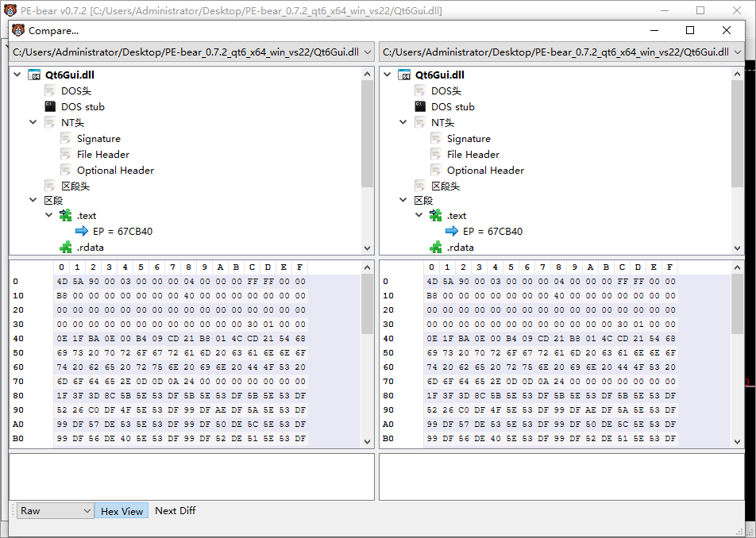
Task: Click left empty details text pane
Action: point(191,477)
